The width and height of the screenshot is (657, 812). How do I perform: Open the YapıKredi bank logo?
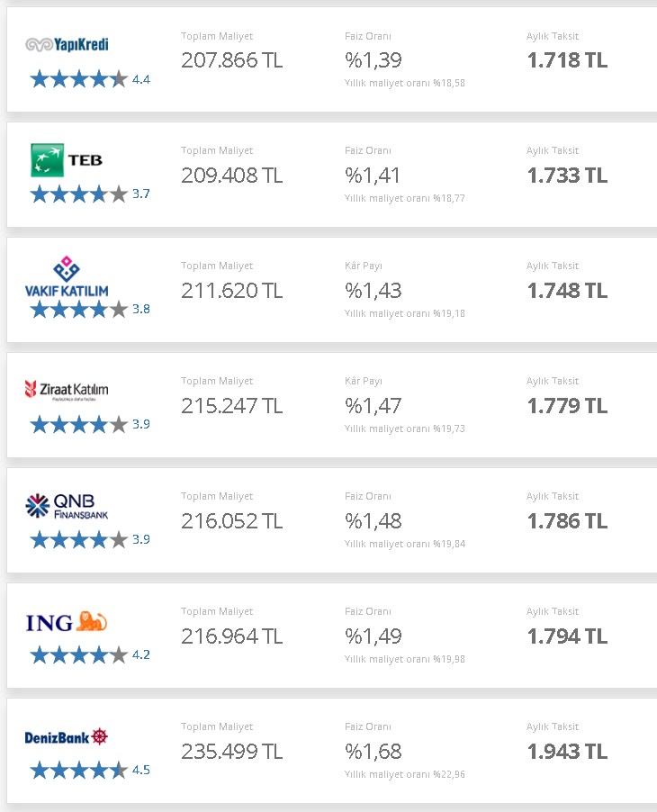point(67,44)
